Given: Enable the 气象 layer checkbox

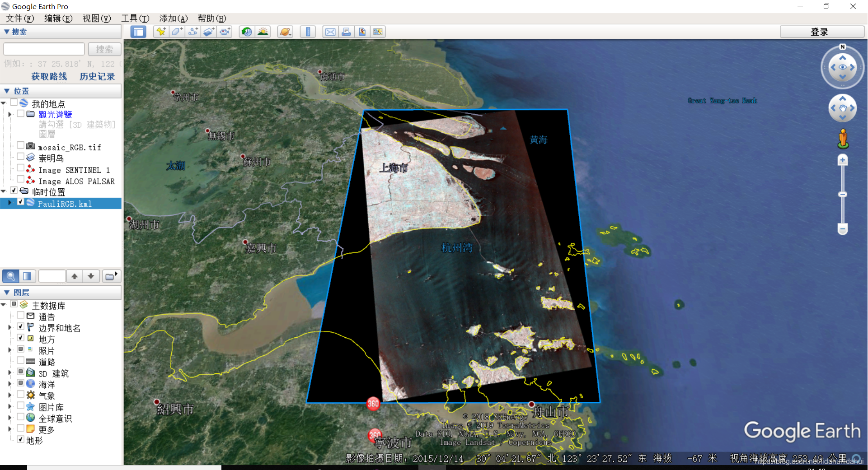Looking at the screenshot, I should (x=20, y=394).
